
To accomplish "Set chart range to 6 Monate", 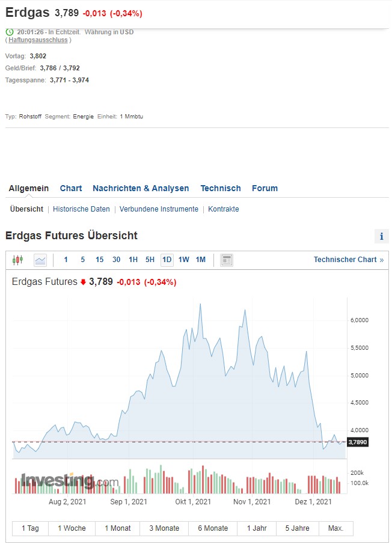I will click(x=213, y=528).
